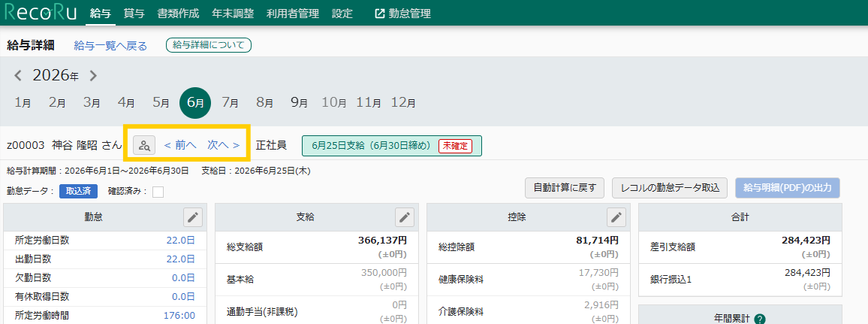Open the 年末調整 menu
Viewport: 868px width, 324px height.
pyautogui.click(x=233, y=14)
